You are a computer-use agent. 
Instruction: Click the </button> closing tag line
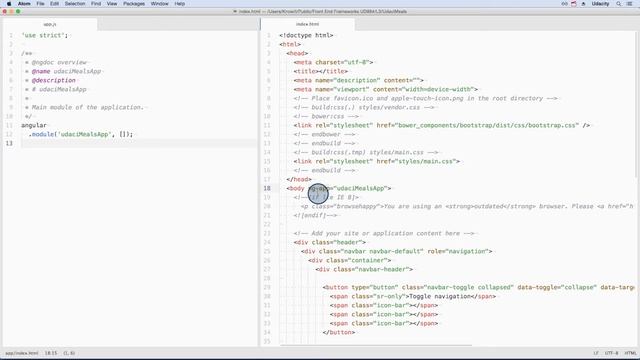click(339, 332)
